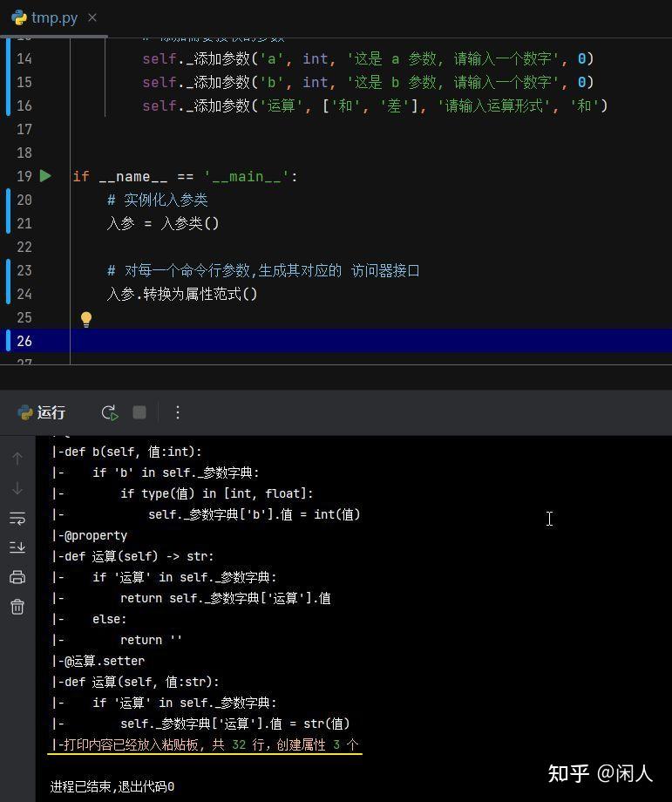Click the down arrow in the console sidebar

17,488
